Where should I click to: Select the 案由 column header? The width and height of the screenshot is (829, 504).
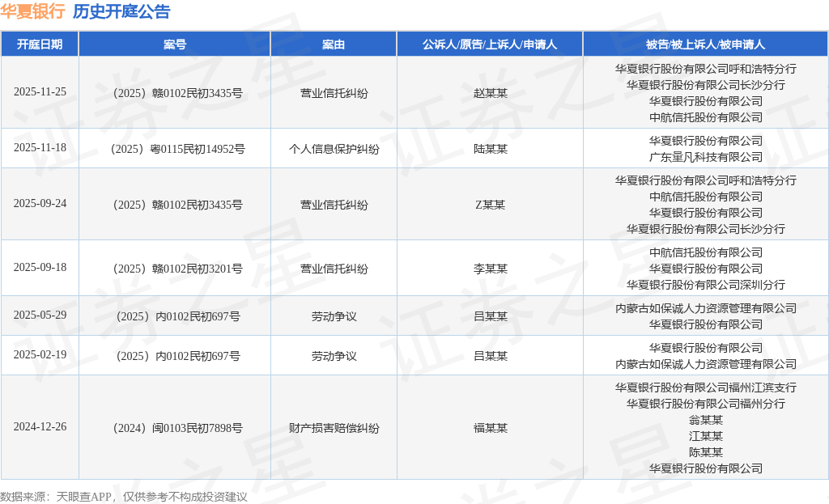coord(334,44)
